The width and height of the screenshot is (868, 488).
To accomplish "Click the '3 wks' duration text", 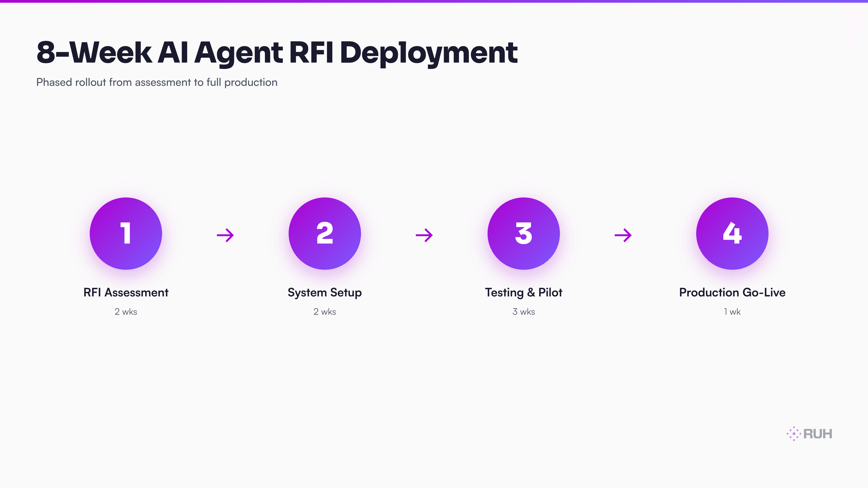I will 524,312.
